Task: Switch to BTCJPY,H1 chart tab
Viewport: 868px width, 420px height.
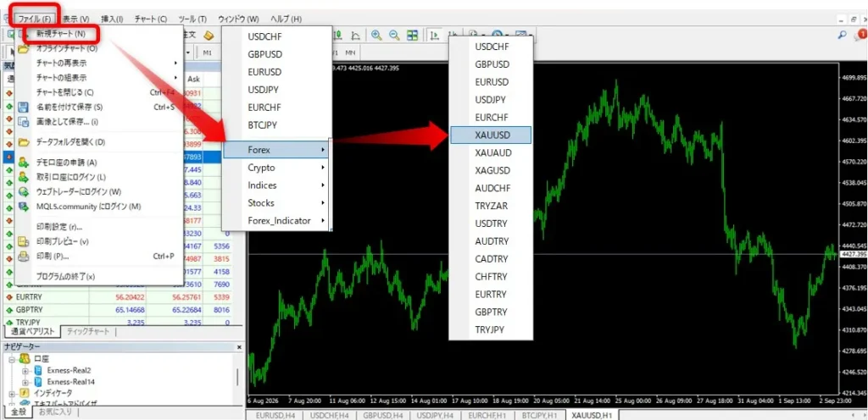Action: coord(540,414)
